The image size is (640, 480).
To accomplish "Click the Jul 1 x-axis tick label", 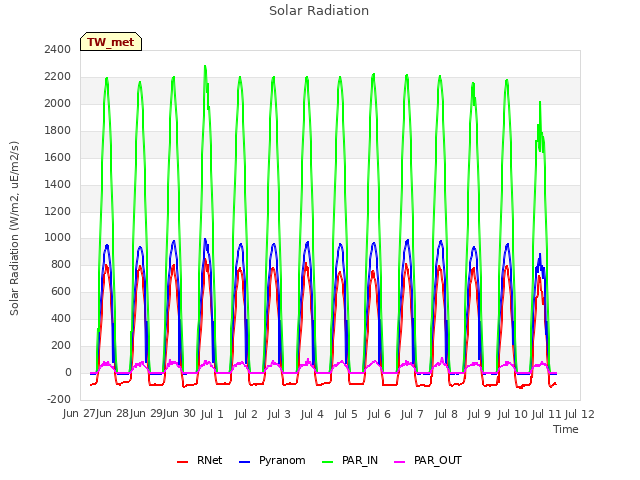I will [212, 414].
